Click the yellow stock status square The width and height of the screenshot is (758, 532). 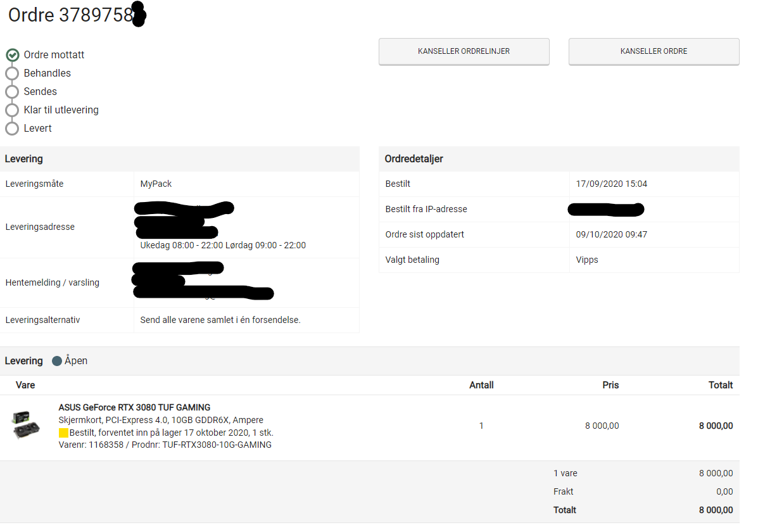point(63,433)
